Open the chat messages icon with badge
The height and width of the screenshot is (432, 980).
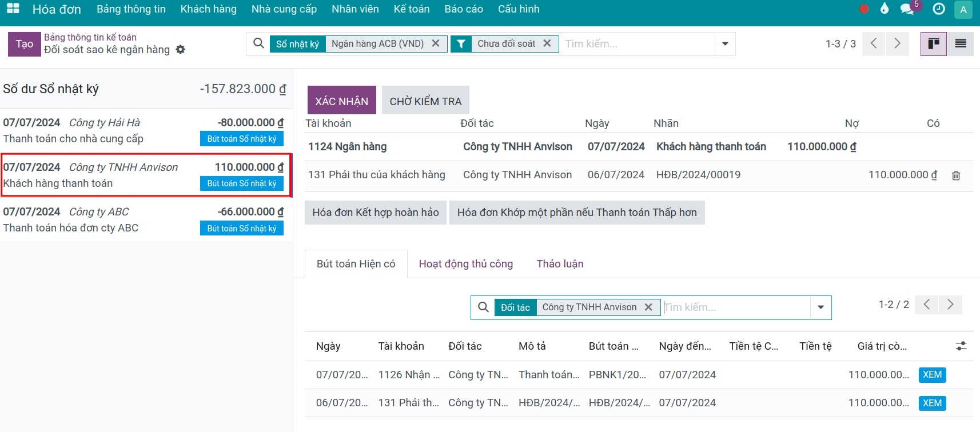[x=907, y=9]
